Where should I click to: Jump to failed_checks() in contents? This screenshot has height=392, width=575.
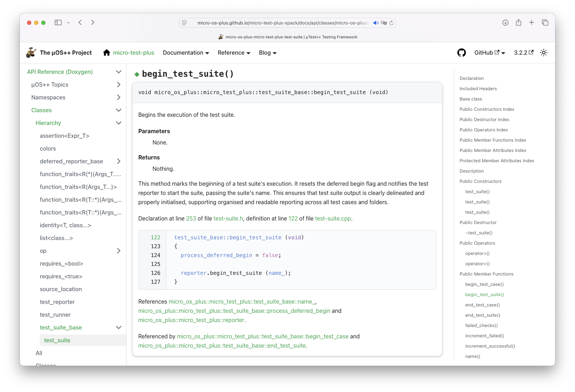coord(482,326)
